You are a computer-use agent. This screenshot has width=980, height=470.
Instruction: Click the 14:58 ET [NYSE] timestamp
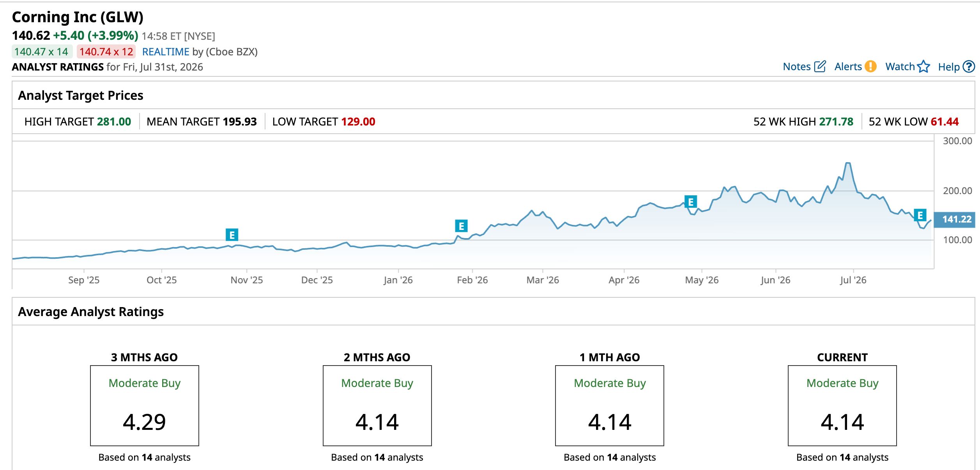click(x=179, y=36)
